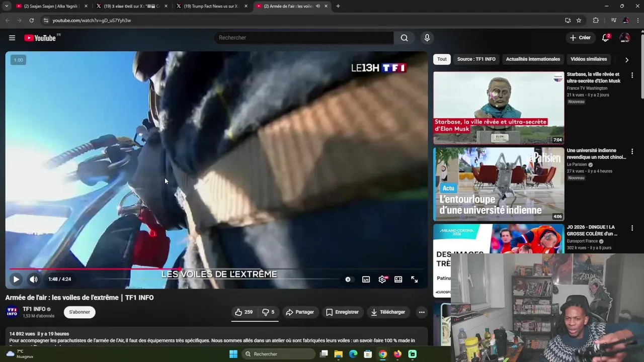View site information icon in address bar
Image resolution: width=644 pixels, height=362 pixels.
46,20
